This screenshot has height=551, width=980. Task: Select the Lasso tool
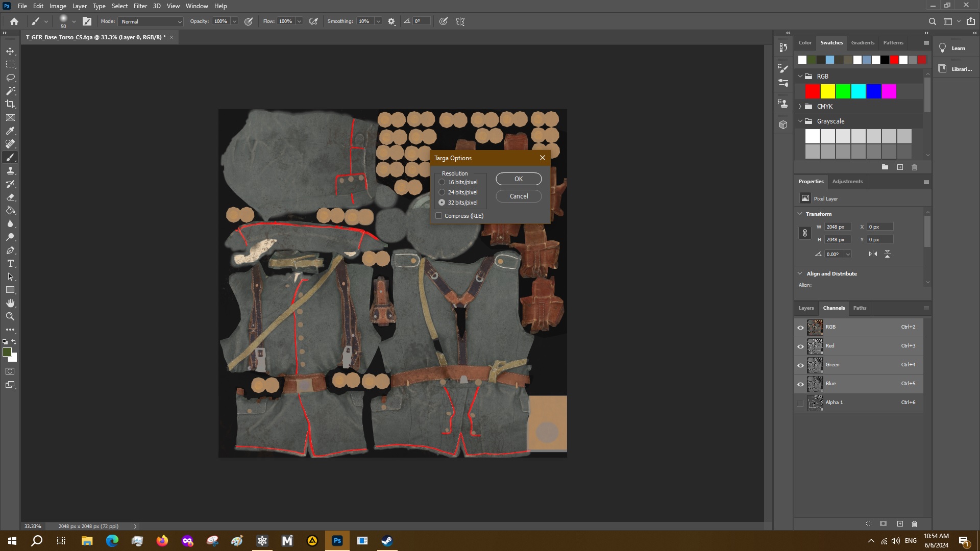10,78
